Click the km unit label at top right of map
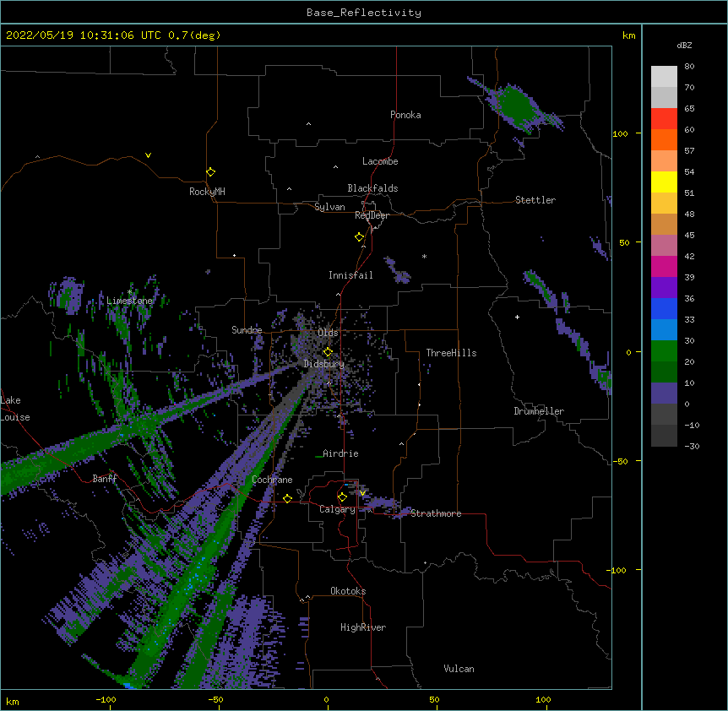 point(628,35)
